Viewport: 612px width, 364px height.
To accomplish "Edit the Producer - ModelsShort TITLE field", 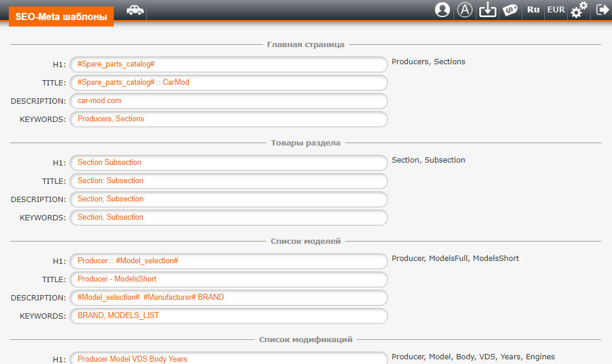I will click(229, 279).
